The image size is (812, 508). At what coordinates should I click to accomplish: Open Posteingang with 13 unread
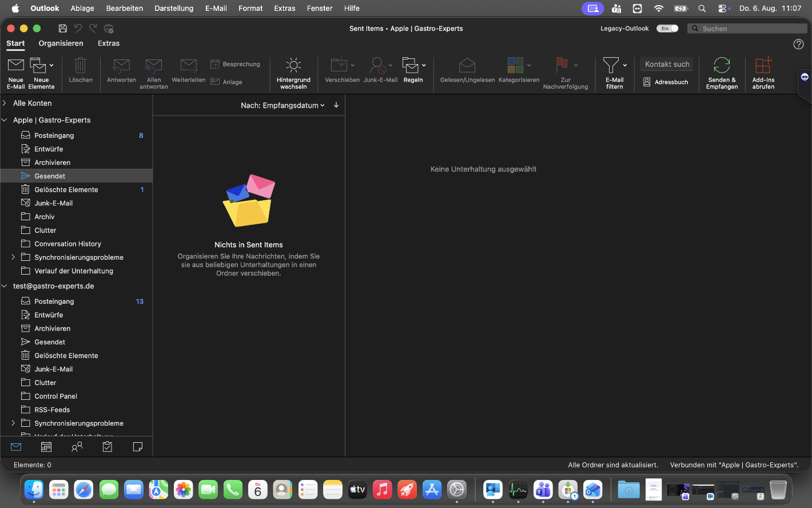point(76,301)
